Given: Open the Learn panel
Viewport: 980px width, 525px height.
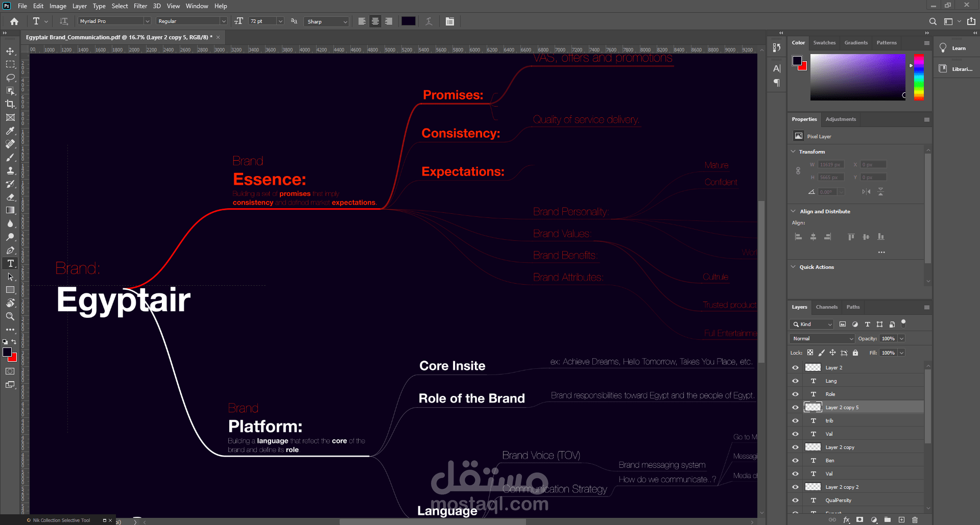Looking at the screenshot, I should tap(952, 48).
